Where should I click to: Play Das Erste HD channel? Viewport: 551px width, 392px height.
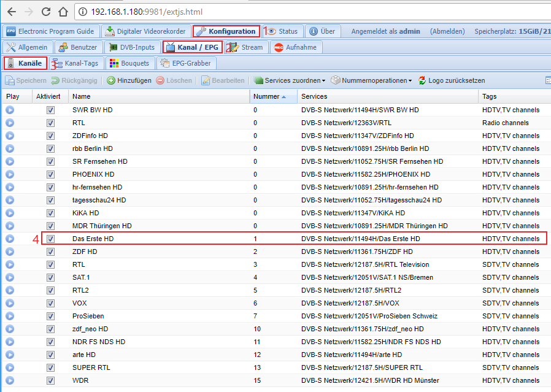coord(10,239)
